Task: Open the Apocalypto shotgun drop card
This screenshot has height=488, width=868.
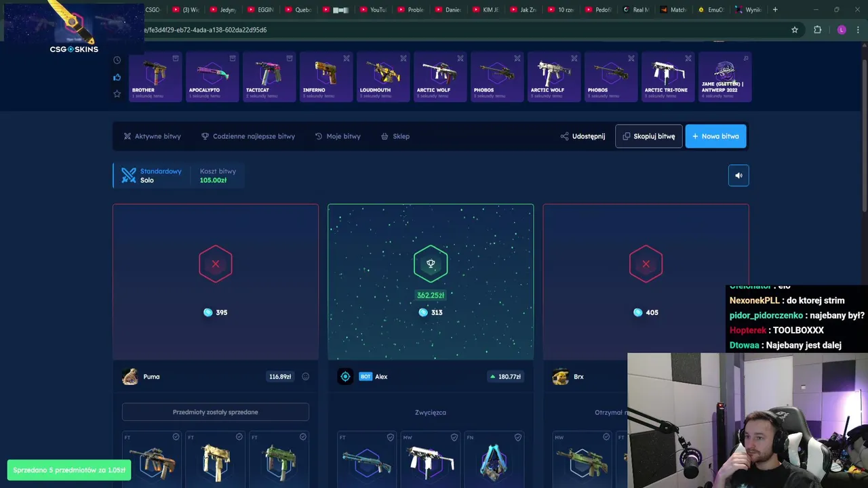Action: 212,77
